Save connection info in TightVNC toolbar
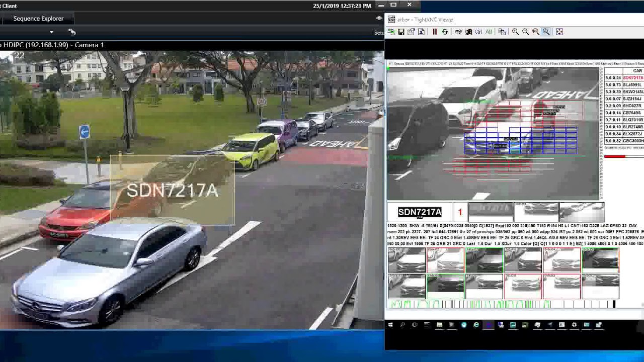644x362 pixels. point(401,32)
